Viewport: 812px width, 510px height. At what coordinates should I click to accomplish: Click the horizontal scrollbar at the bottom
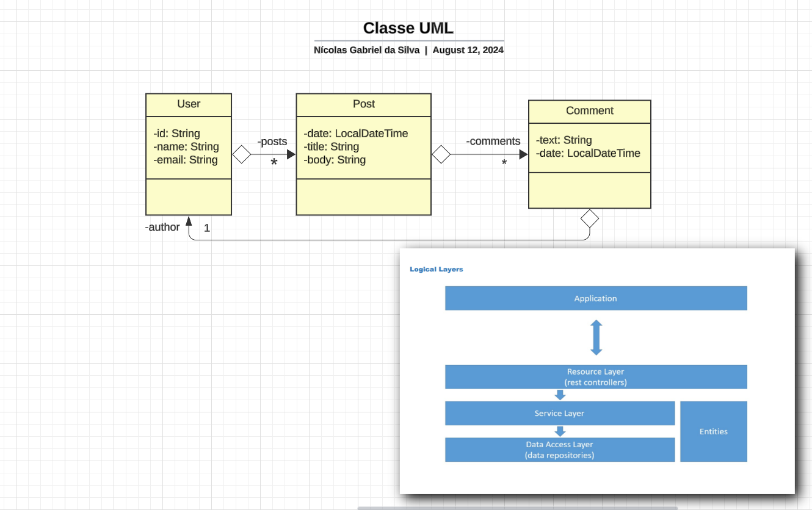[x=518, y=508]
